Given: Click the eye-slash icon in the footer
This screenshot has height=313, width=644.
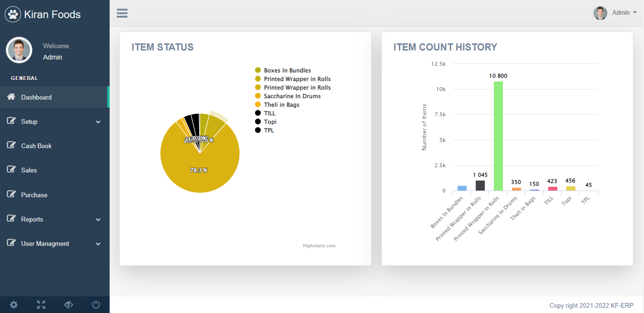Looking at the screenshot, I should [68, 304].
